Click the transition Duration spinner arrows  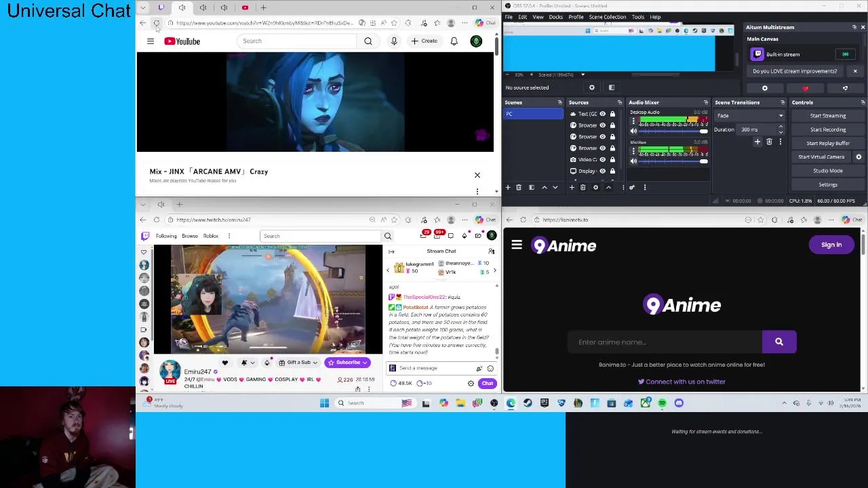point(781,129)
